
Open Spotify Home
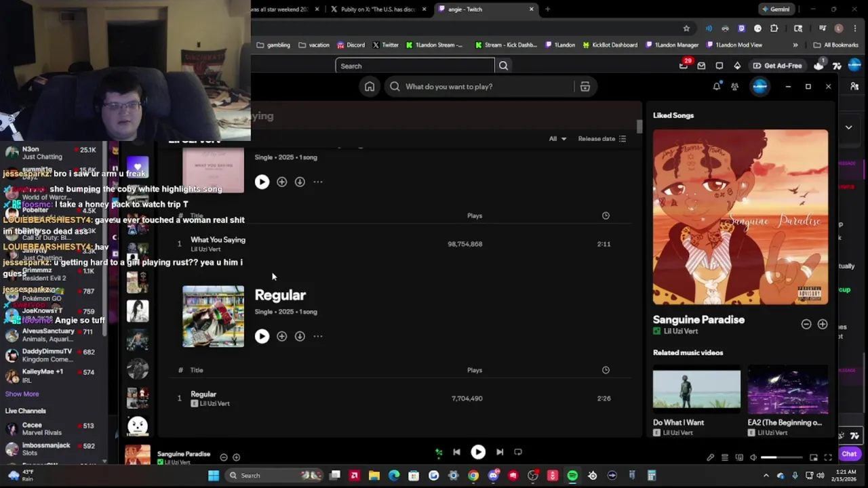coord(370,87)
